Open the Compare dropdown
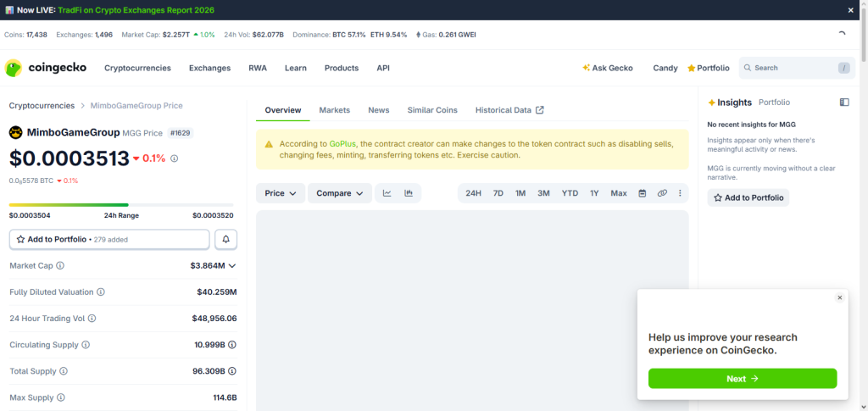 [340, 193]
